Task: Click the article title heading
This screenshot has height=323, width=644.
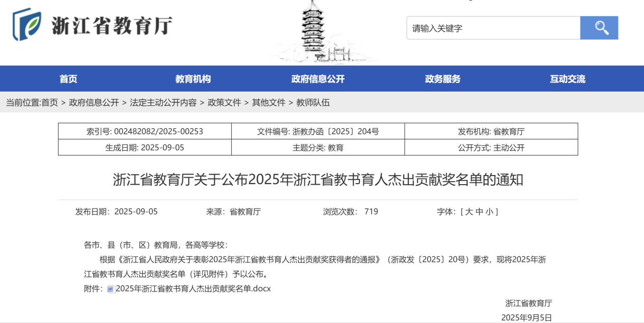Action: 318,180
